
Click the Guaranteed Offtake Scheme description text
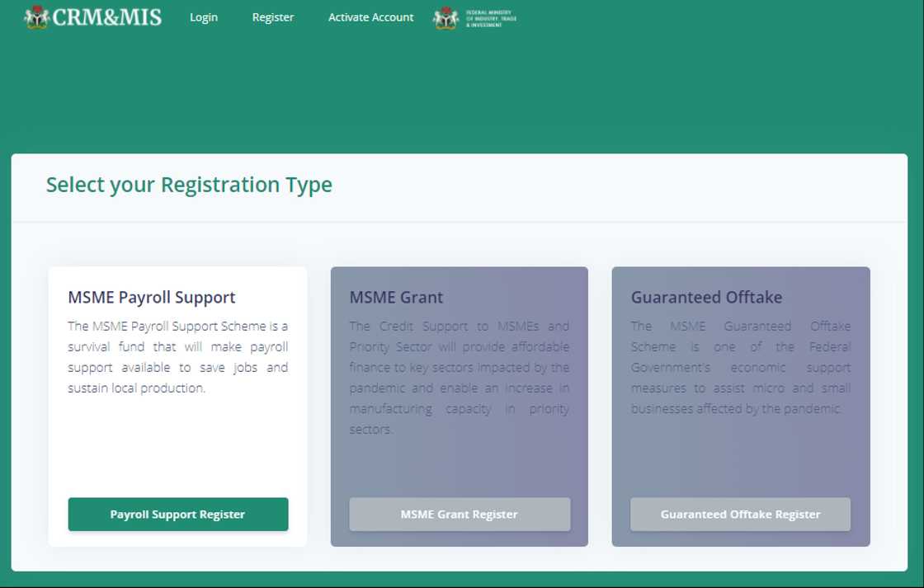pos(740,367)
